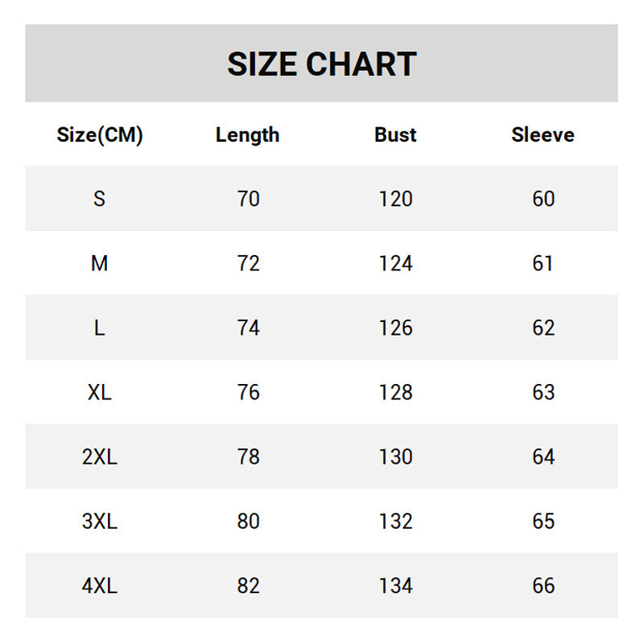Select the length value 82
This screenshot has height=644, width=644.
(x=248, y=585)
